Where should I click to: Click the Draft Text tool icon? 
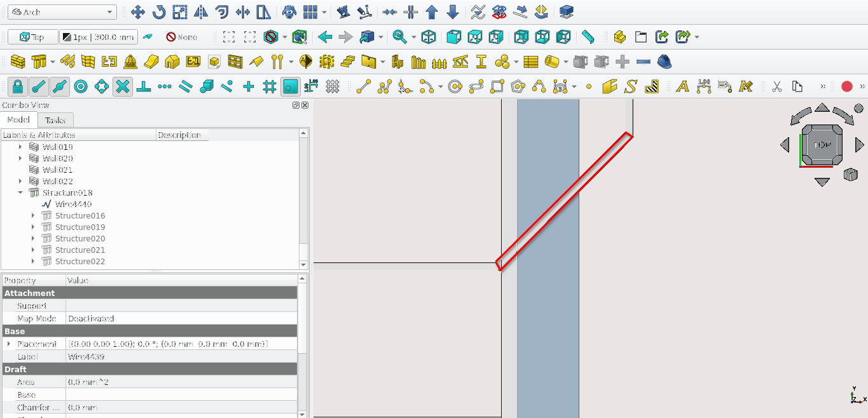click(682, 86)
